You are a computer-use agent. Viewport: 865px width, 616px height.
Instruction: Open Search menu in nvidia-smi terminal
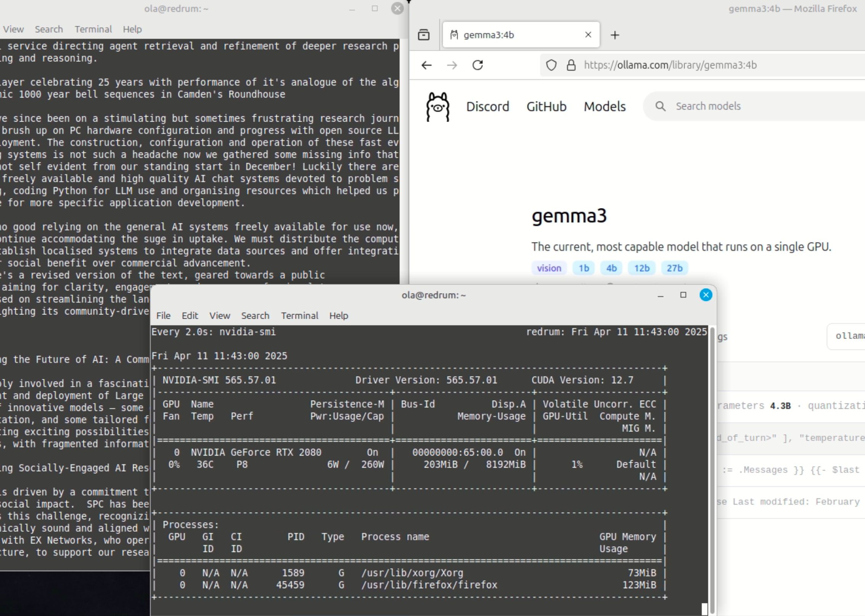[255, 316]
